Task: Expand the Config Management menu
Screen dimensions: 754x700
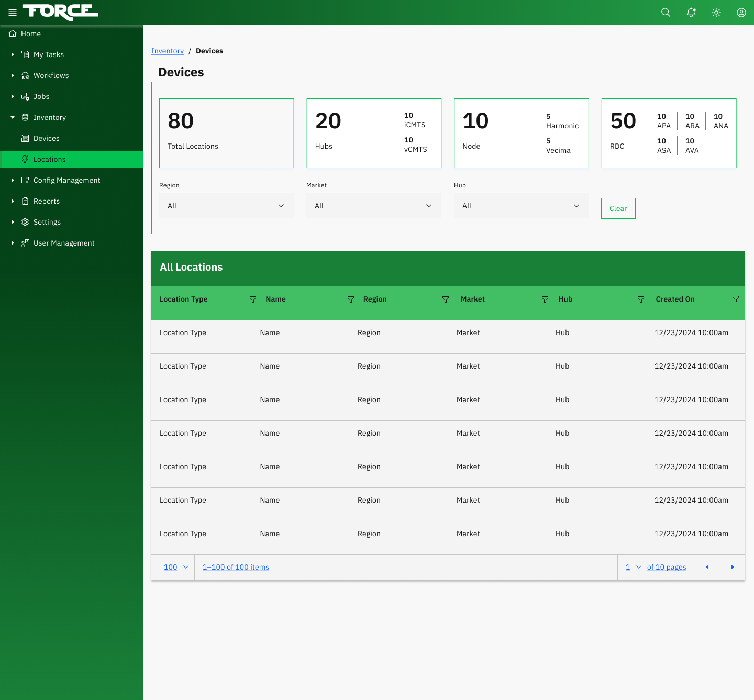Action: click(13, 180)
